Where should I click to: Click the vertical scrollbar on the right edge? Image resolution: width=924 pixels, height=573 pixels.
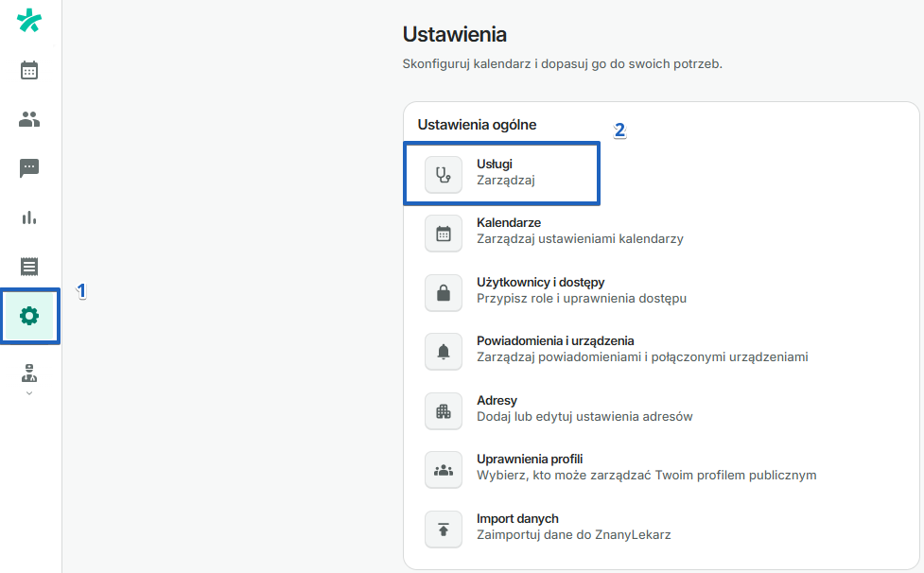tap(917, 284)
